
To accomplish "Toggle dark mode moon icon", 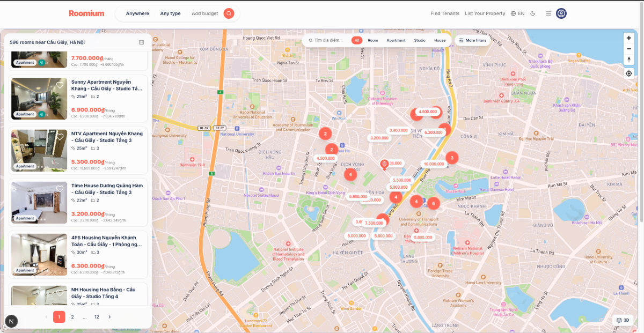I will coord(533,13).
